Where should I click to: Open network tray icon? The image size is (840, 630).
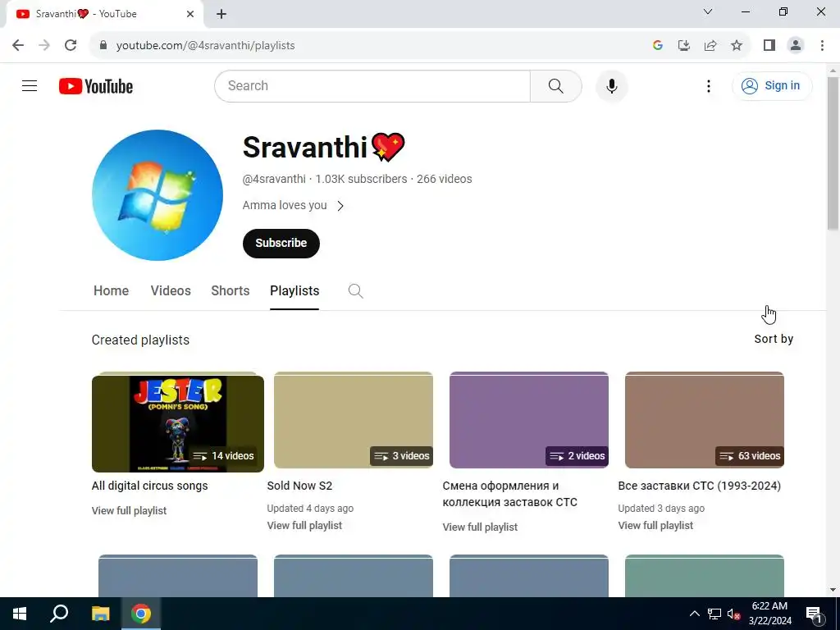tap(714, 614)
